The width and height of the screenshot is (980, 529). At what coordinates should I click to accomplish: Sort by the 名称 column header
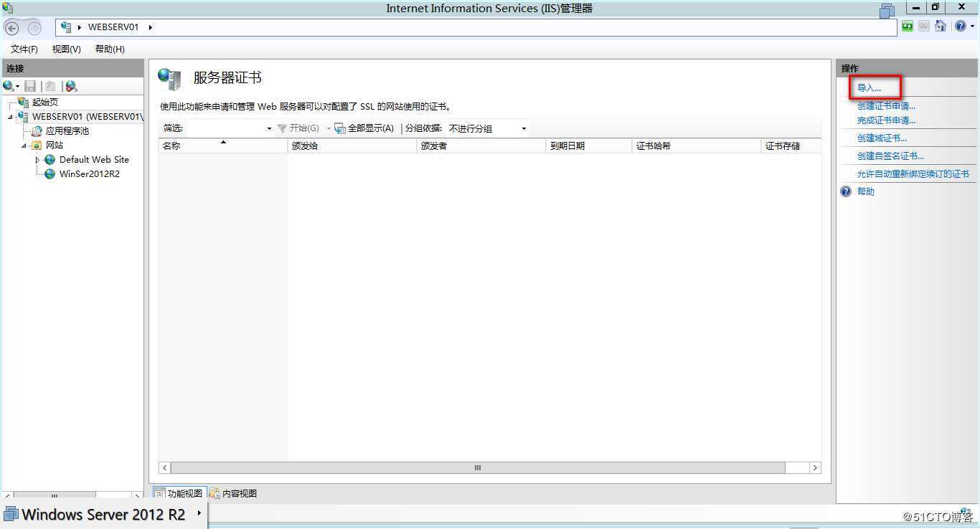tap(222, 146)
